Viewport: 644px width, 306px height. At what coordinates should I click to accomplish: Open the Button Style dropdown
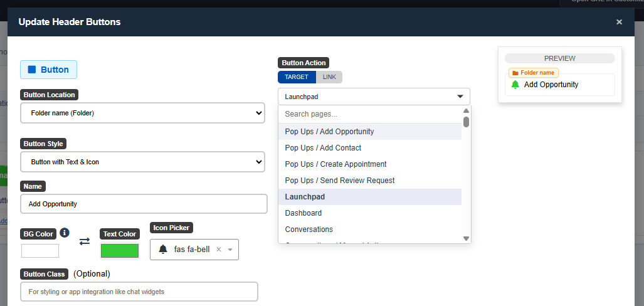pos(142,162)
